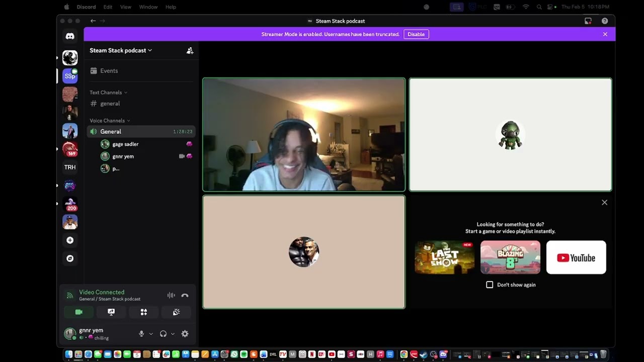Image resolution: width=644 pixels, height=362 pixels.
Task: Focus the green robot avatar tile
Action: [x=510, y=135]
